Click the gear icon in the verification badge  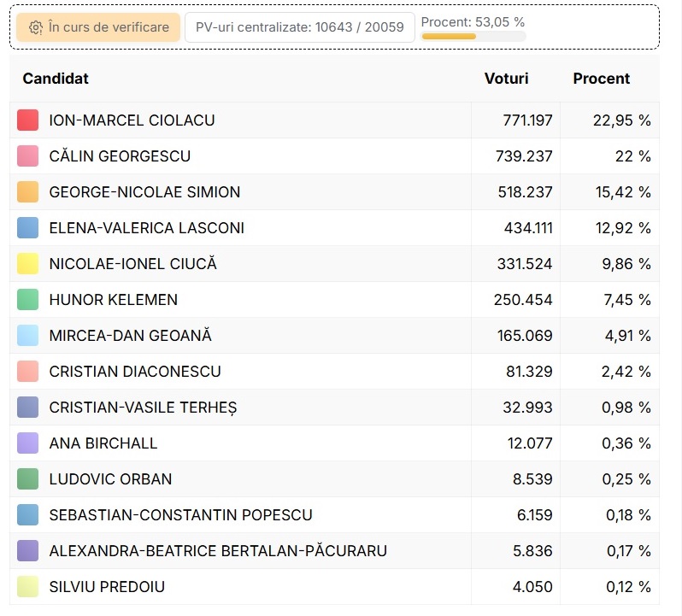pos(35,27)
